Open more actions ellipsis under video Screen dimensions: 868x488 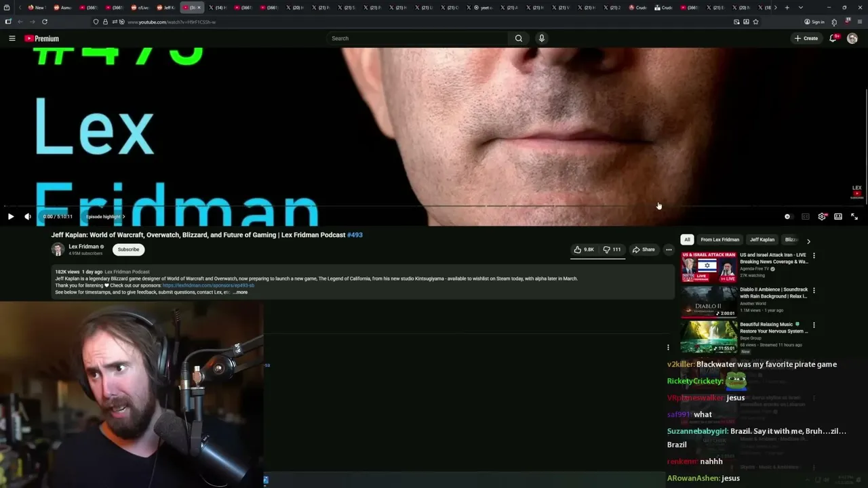(669, 249)
